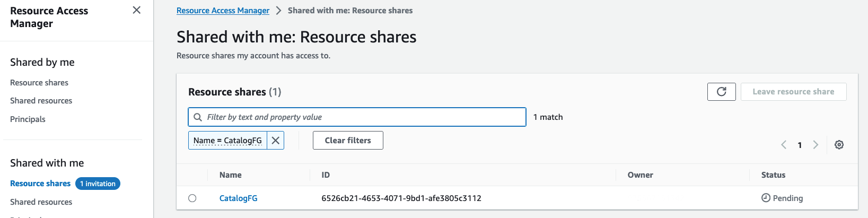Screen dimensions: 868x218
Task: Open Principals in sidebar
Action: pos(28,119)
